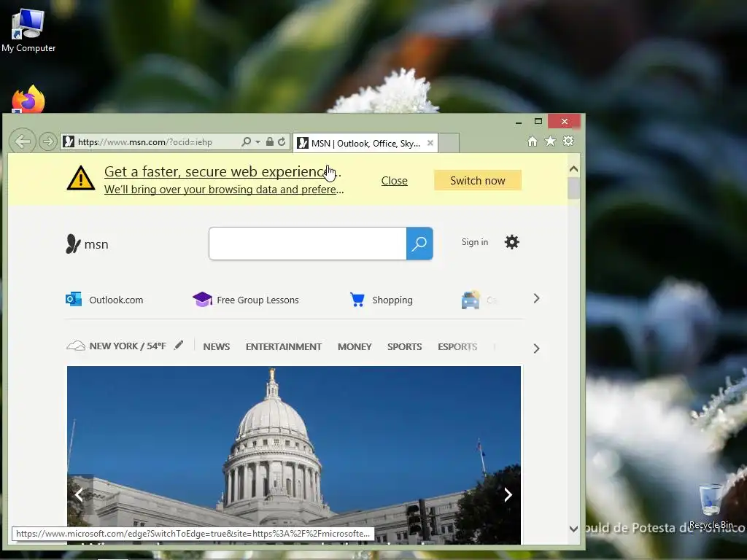
Task: Open Free Group Lessons shortcut
Action: pos(246,300)
